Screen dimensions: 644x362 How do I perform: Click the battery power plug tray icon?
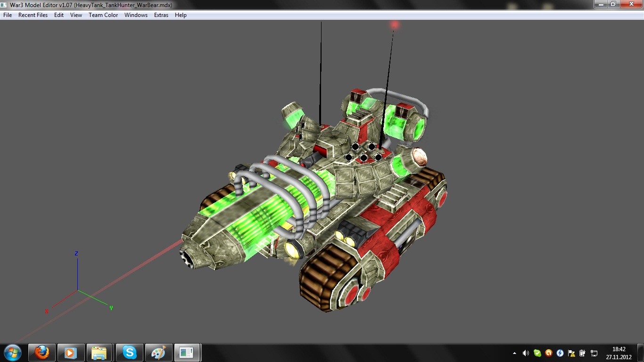(583, 353)
